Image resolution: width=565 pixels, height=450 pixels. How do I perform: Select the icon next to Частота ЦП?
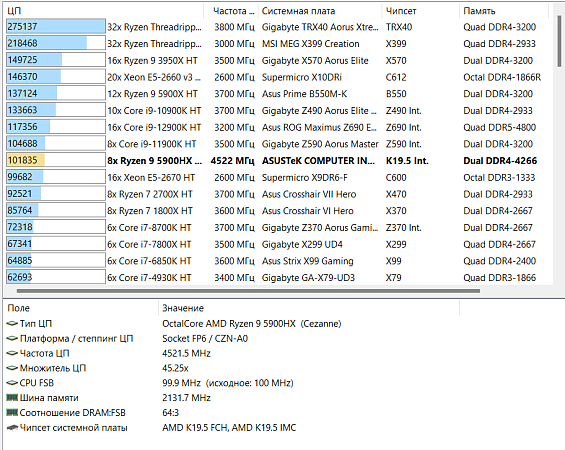pos(12,353)
